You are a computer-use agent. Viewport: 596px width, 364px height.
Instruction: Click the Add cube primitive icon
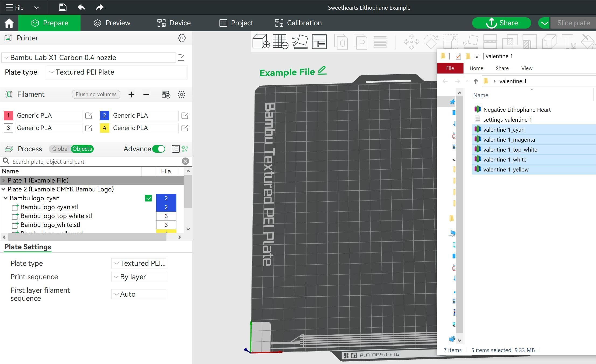(261, 41)
